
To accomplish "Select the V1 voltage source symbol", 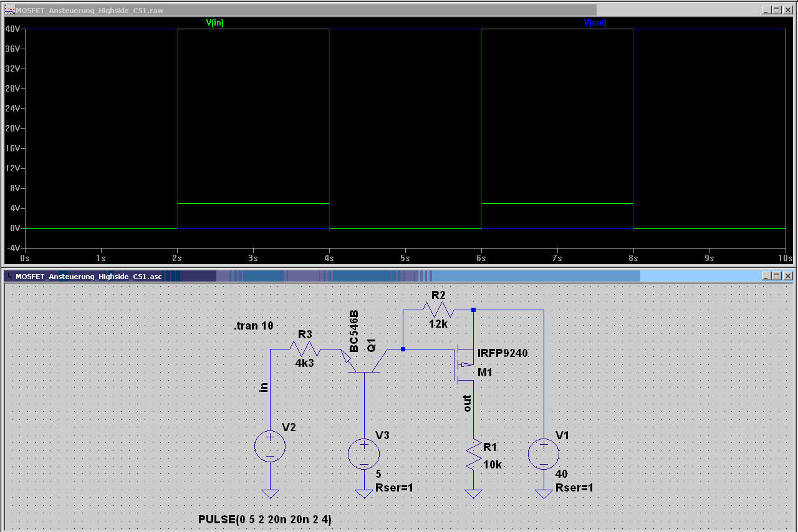I will pos(544,454).
